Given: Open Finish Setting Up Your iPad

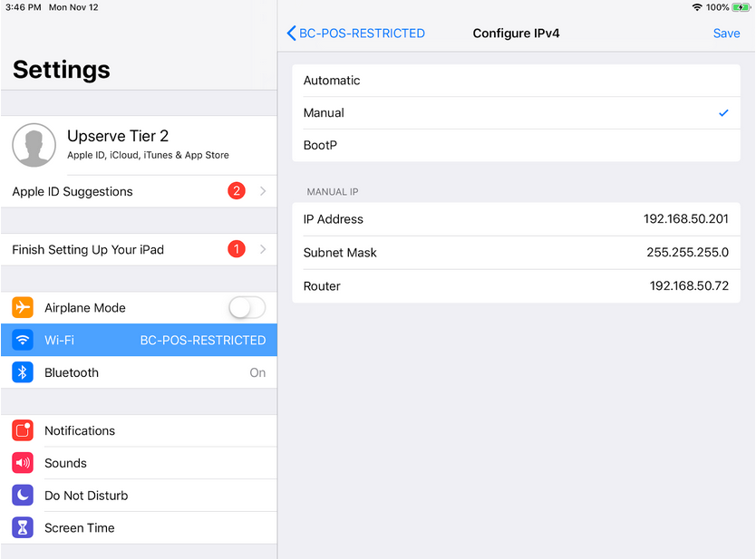Looking at the screenshot, I should pyautogui.click(x=139, y=249).
